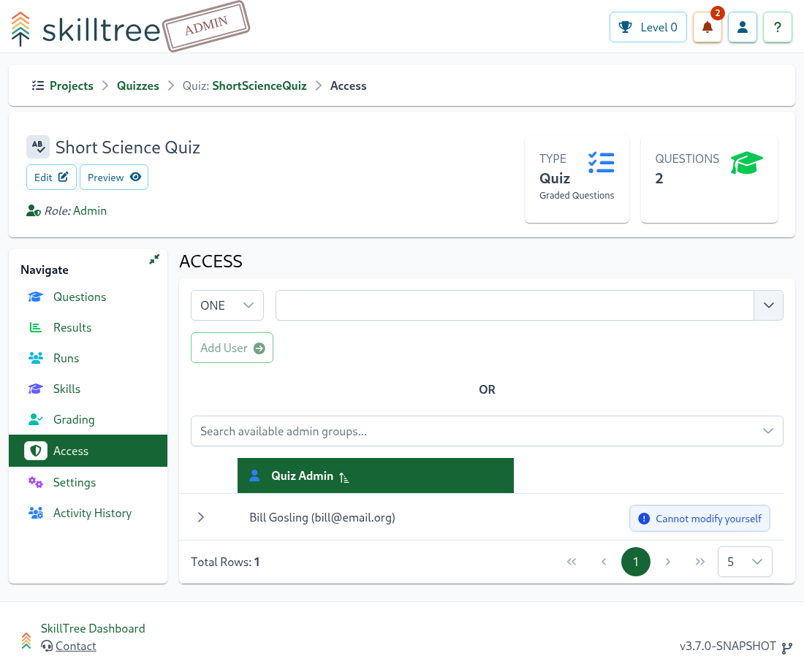Image resolution: width=804 pixels, height=672 pixels.
Task: Open ShortScienceQuiz breadcrumb link
Action: coord(259,85)
